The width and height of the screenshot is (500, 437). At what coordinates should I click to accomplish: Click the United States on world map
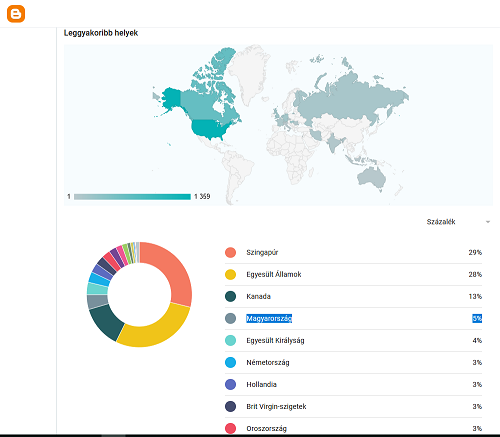coord(208,129)
